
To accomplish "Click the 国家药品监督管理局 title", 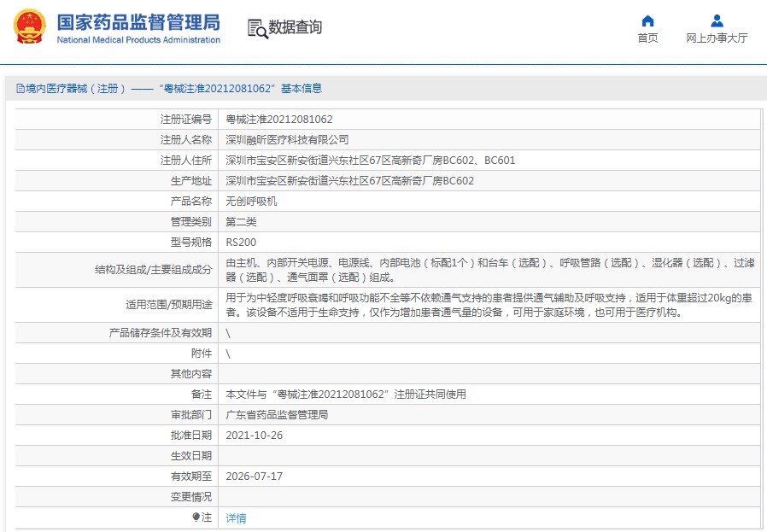I will pos(138,22).
